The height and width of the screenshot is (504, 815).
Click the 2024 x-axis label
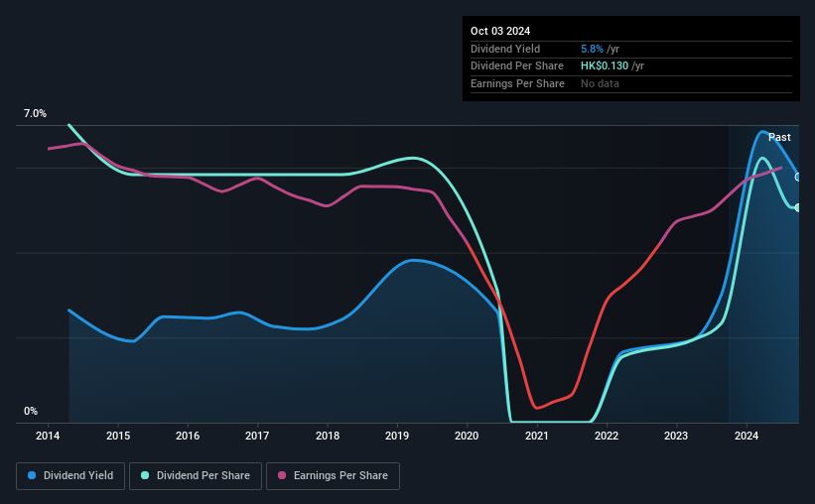(747, 436)
